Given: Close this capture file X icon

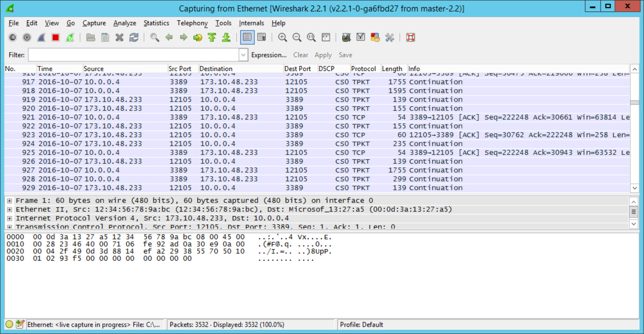Looking at the screenshot, I should (120, 38).
